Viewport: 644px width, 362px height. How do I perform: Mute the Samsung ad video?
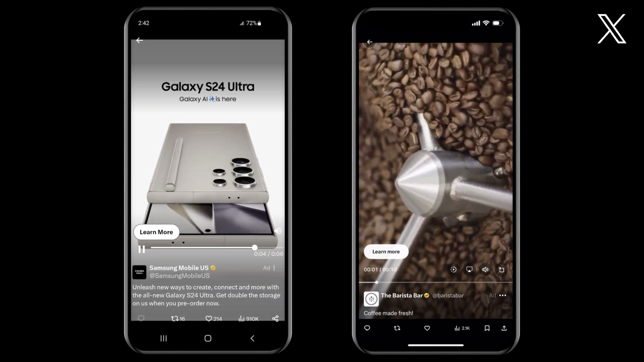pyautogui.click(x=277, y=231)
